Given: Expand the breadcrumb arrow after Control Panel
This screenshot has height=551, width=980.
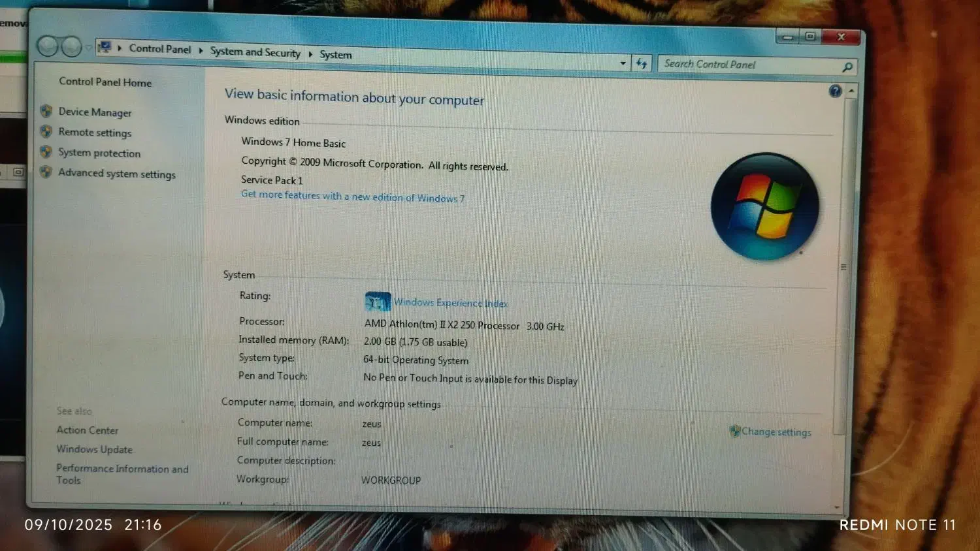Looking at the screenshot, I should coord(201,50).
